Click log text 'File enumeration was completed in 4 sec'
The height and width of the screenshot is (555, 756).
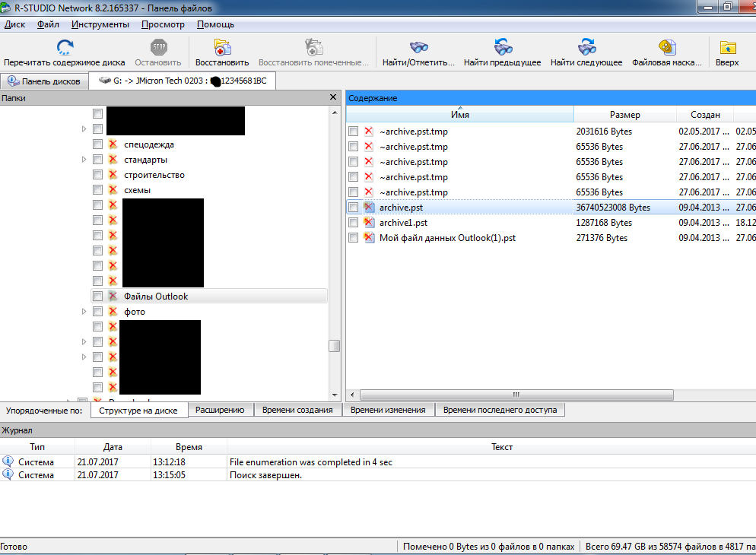(311, 461)
